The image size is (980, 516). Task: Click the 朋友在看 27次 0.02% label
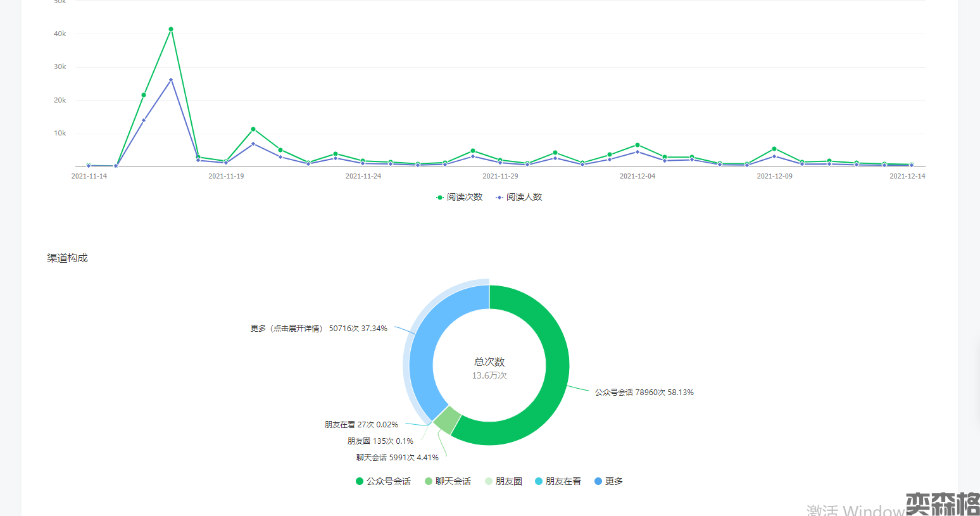[361, 425]
